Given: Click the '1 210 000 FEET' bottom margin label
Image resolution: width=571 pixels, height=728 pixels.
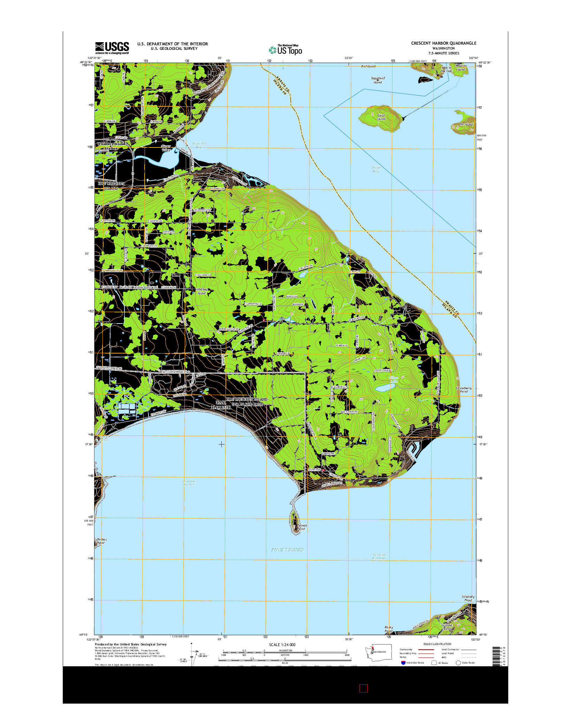Looking at the screenshot, I should (x=181, y=637).
